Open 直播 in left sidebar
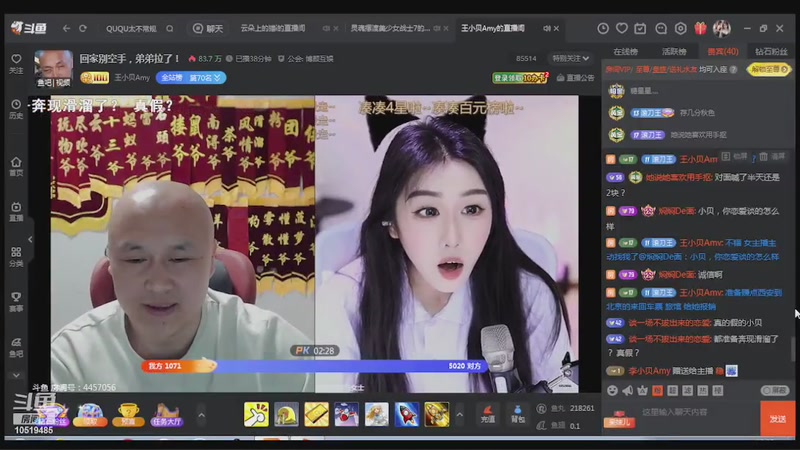The image size is (800, 450). pos(16,211)
